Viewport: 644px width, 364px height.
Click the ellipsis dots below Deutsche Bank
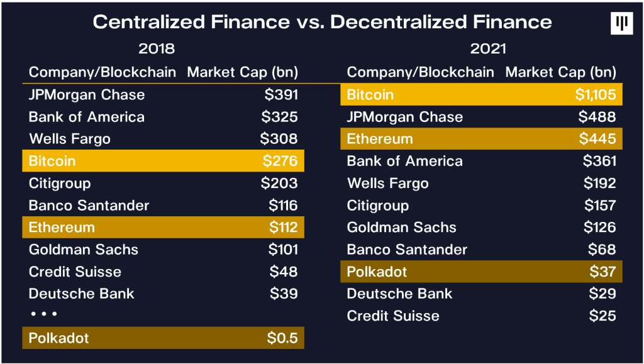43,314
